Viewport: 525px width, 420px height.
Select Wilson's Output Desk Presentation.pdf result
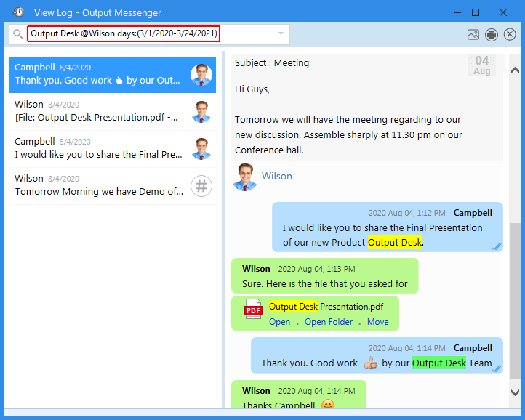pos(113,111)
